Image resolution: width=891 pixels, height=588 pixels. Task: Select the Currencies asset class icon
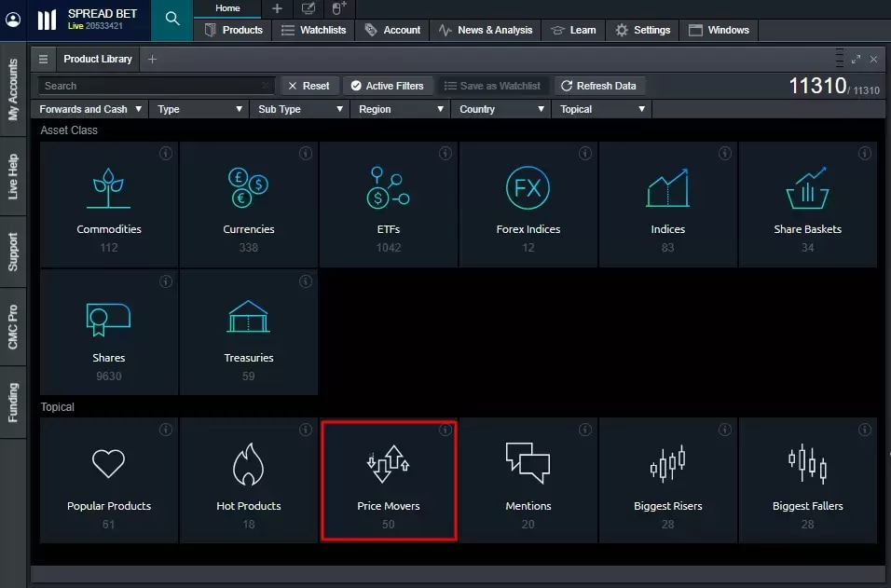(248, 187)
